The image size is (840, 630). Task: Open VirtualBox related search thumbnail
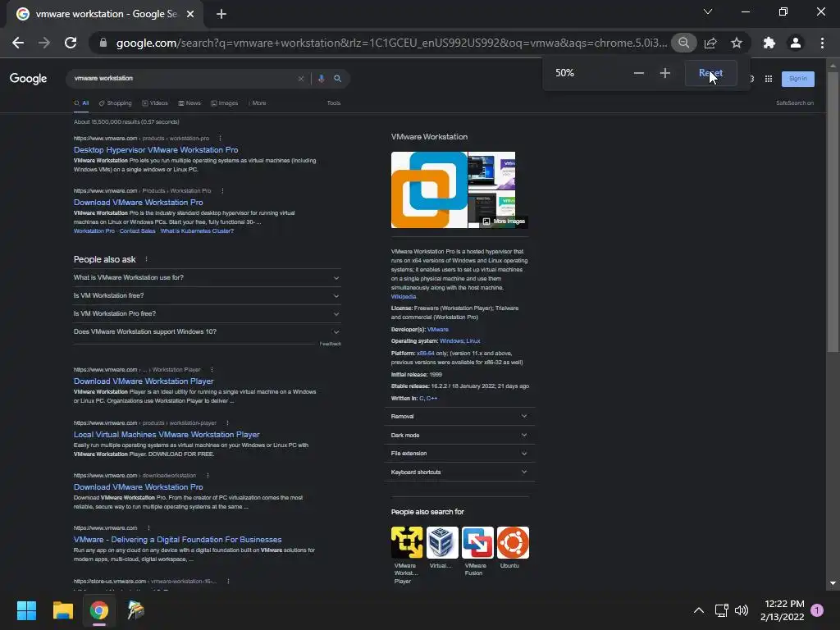tap(442, 542)
